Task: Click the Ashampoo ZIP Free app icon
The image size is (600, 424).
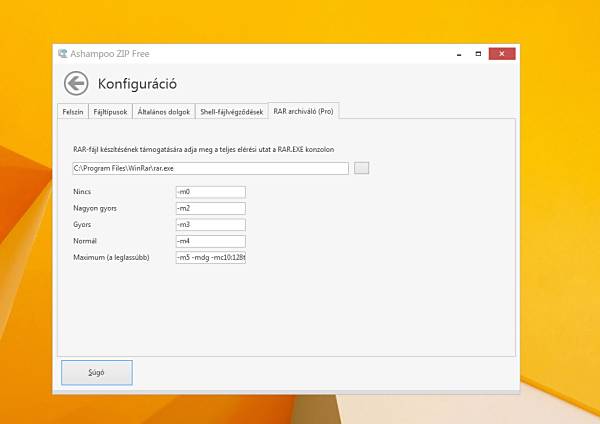Action: (x=62, y=54)
